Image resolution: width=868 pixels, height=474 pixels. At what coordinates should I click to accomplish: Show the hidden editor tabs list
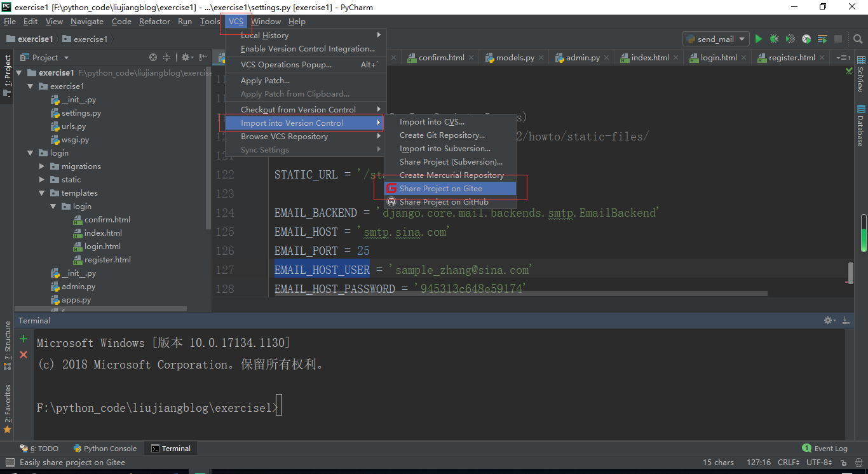[843, 58]
